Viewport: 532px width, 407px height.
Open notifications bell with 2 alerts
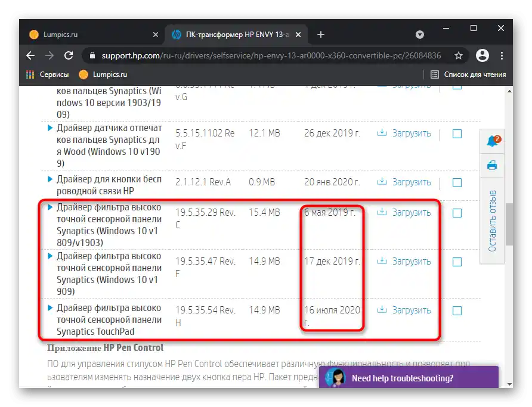[x=492, y=141]
